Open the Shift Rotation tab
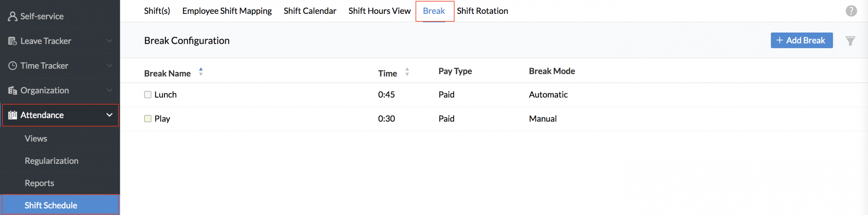Image resolution: width=868 pixels, height=215 pixels. (482, 11)
